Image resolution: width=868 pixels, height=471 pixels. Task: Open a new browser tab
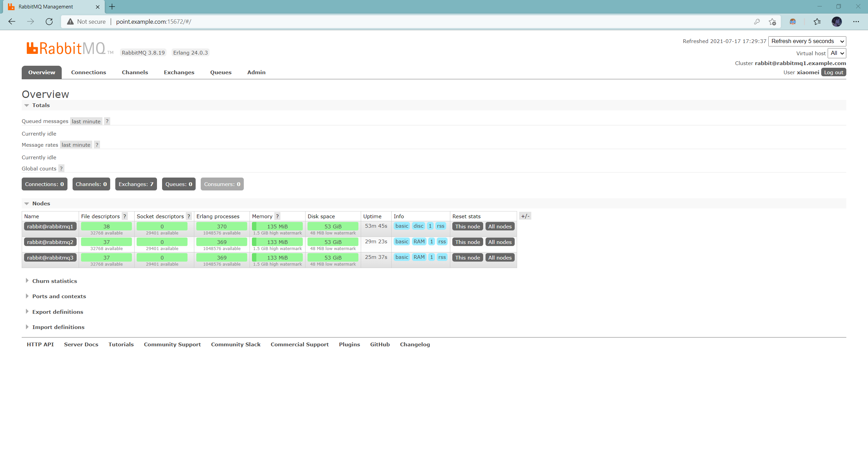coord(112,6)
